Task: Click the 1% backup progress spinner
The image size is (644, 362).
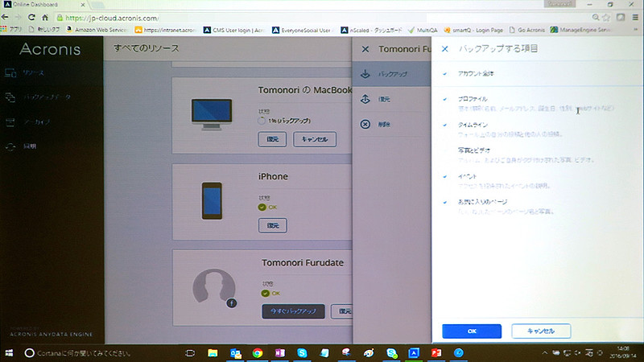Action: pyautogui.click(x=261, y=121)
